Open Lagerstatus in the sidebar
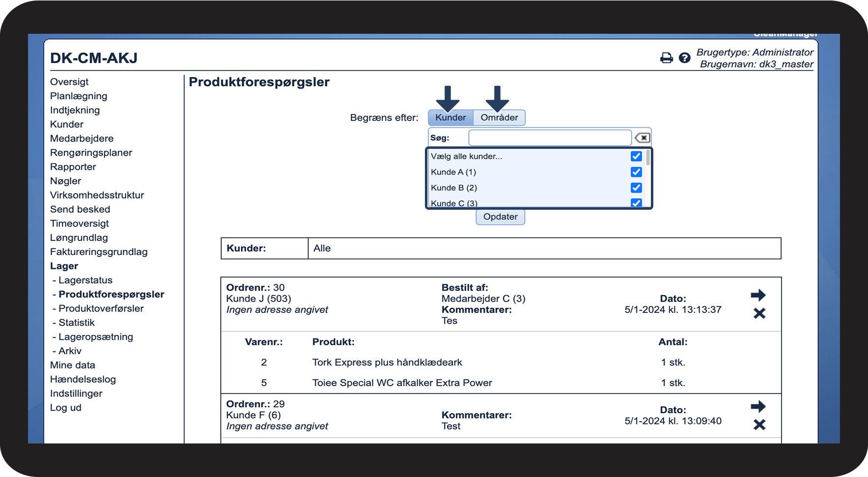Viewport: 868px width, 477px height. [x=85, y=280]
